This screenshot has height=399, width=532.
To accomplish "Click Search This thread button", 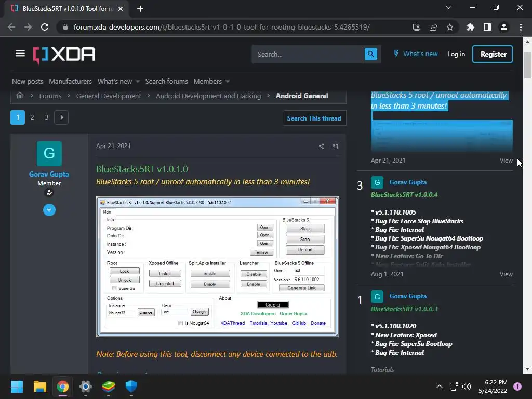I will click(314, 118).
